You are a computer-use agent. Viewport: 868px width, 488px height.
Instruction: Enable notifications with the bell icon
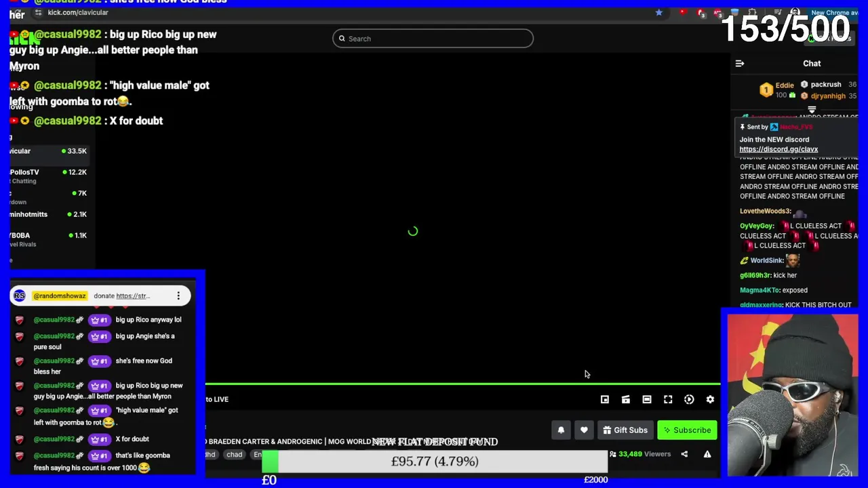(x=561, y=430)
